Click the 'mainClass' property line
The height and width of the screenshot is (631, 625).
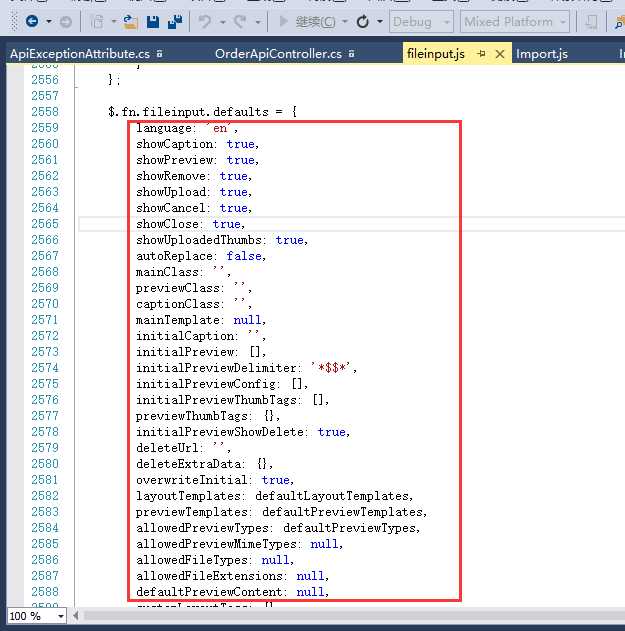183,272
